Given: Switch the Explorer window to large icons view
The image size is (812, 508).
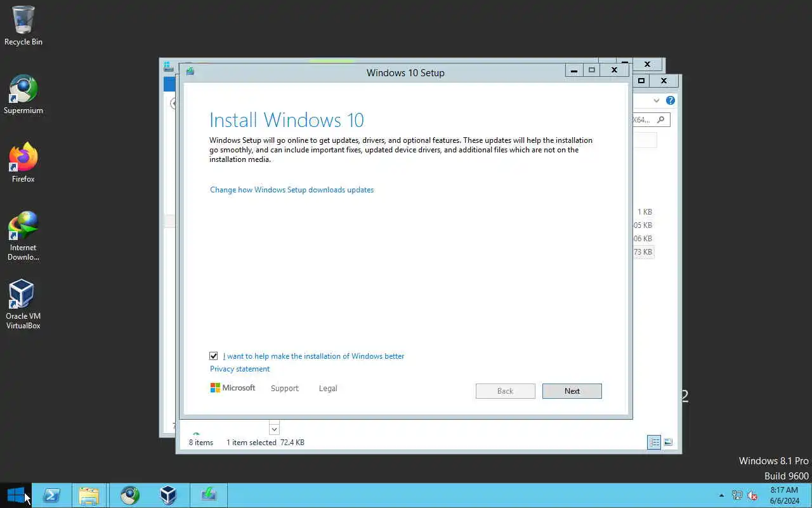Looking at the screenshot, I should (668, 442).
